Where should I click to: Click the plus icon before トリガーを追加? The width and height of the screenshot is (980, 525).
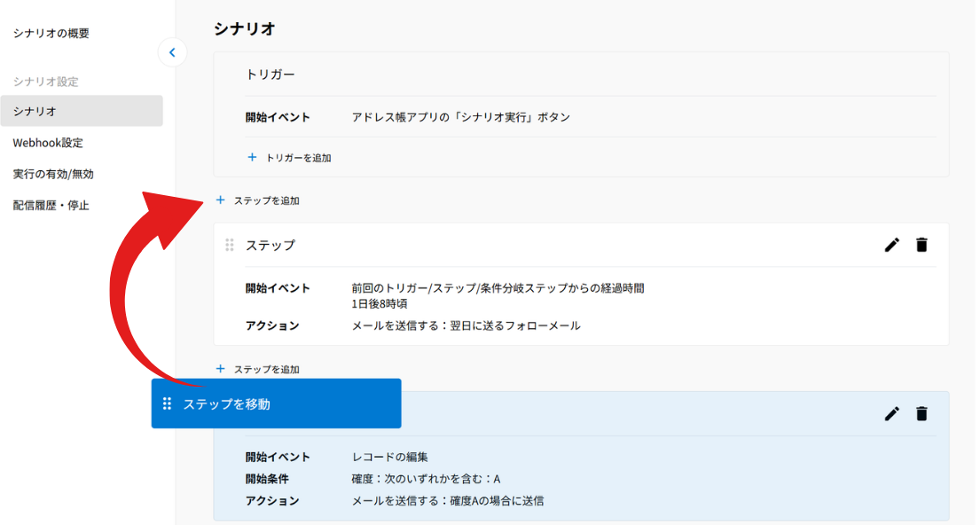click(x=252, y=158)
